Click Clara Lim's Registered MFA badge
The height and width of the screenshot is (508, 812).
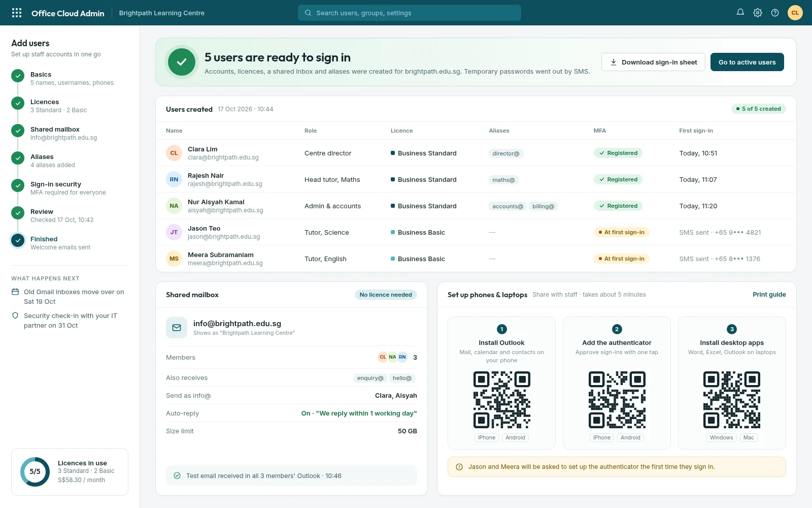[618, 153]
